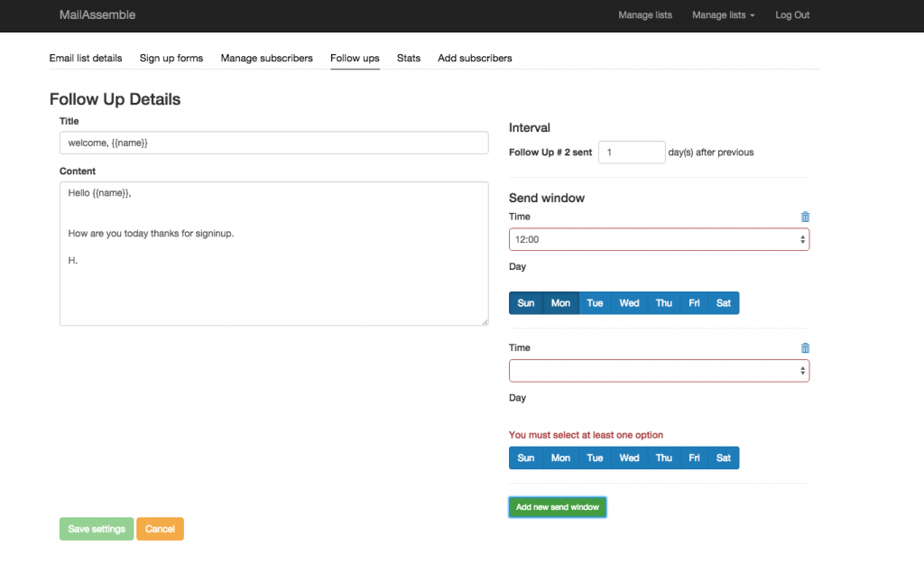Viewport: 924px width, 583px height.
Task: Open the Email list details tab
Action: pyautogui.click(x=86, y=58)
